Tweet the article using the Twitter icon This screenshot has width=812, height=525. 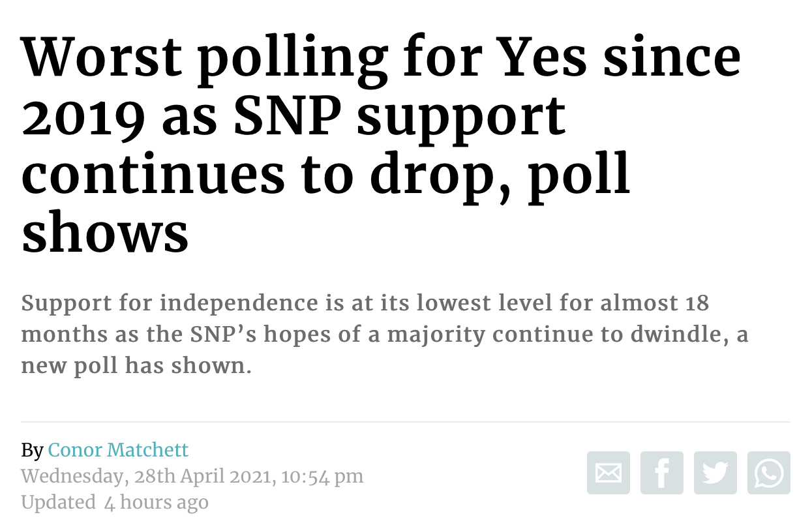click(x=715, y=473)
